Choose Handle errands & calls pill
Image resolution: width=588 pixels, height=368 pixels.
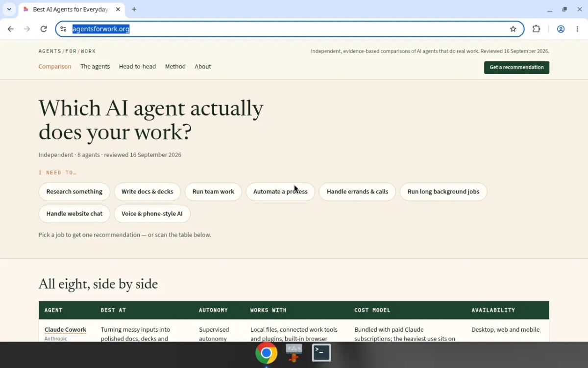[x=357, y=192]
